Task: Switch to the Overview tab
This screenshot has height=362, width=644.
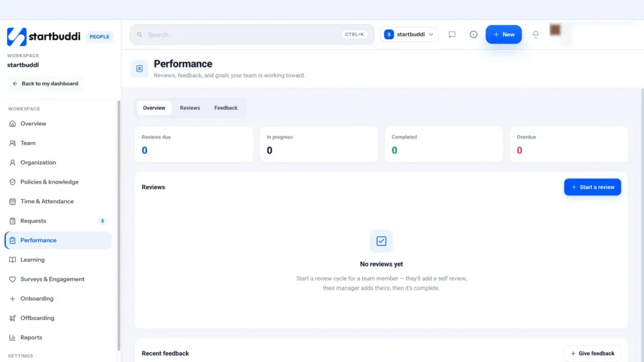Action: [154, 108]
